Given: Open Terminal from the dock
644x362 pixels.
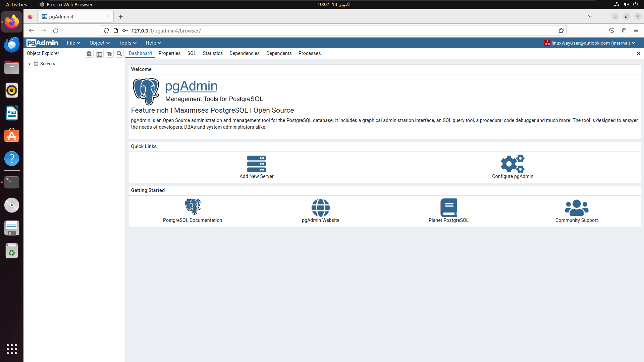Looking at the screenshot, I should click(x=12, y=182).
